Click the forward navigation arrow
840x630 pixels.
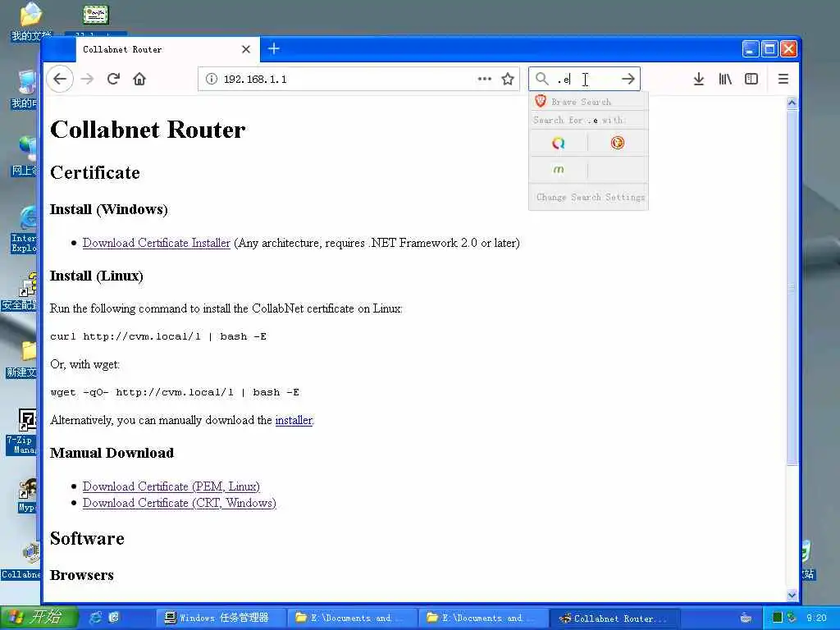point(87,80)
